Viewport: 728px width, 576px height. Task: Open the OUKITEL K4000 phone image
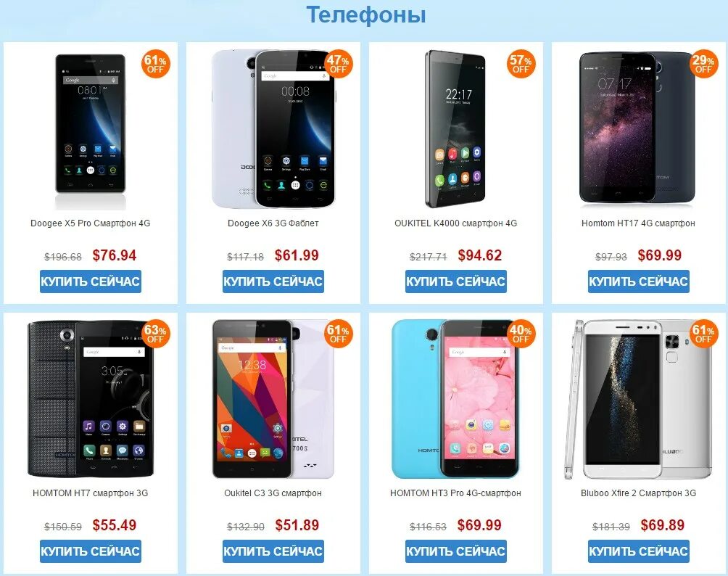pyautogui.click(x=455, y=129)
